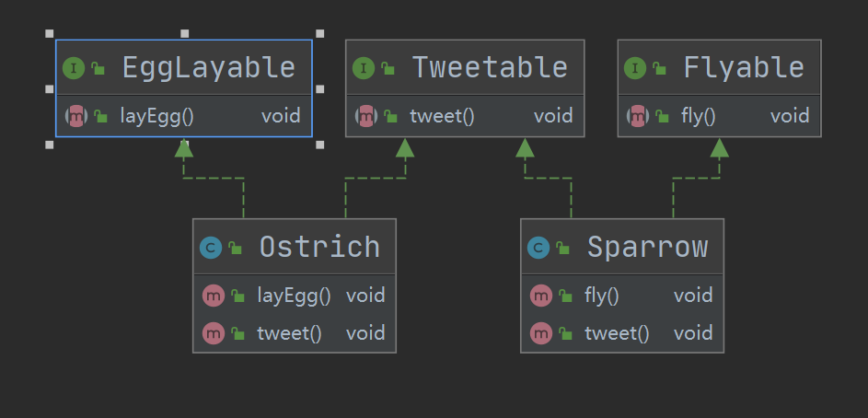The image size is (868, 418).
Task: Click the tweet() method icon in Ostrich
Action: (213, 333)
